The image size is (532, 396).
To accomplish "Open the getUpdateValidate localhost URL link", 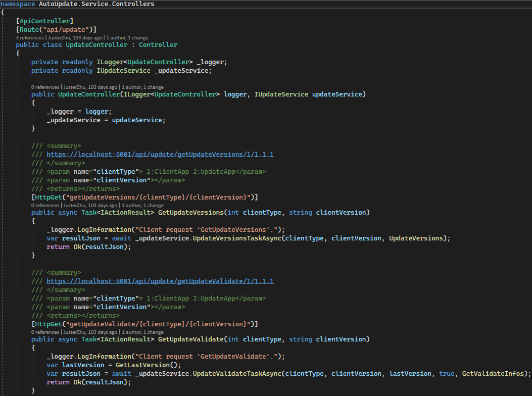I will point(160,281).
